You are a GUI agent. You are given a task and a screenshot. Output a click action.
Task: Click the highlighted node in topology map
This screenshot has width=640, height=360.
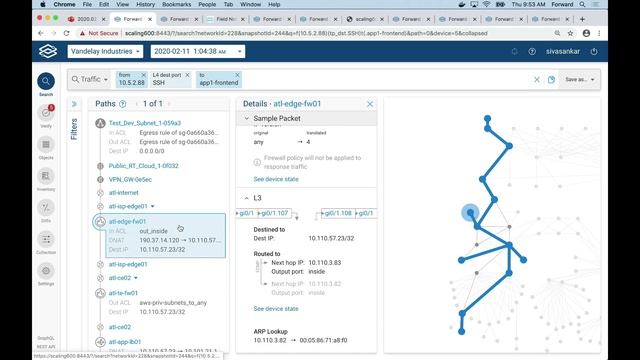pos(470,212)
